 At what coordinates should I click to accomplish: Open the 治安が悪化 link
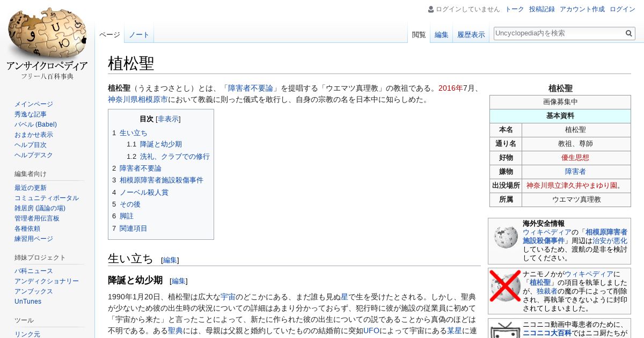coord(609,241)
